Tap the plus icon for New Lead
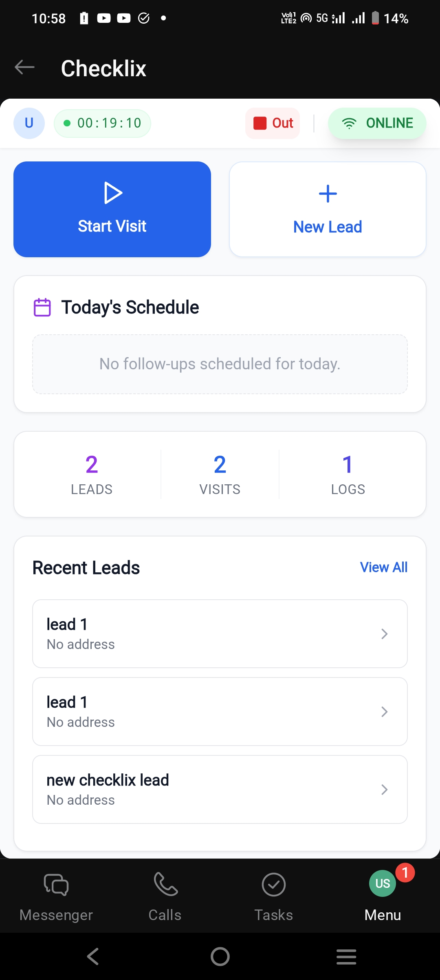 point(328,194)
